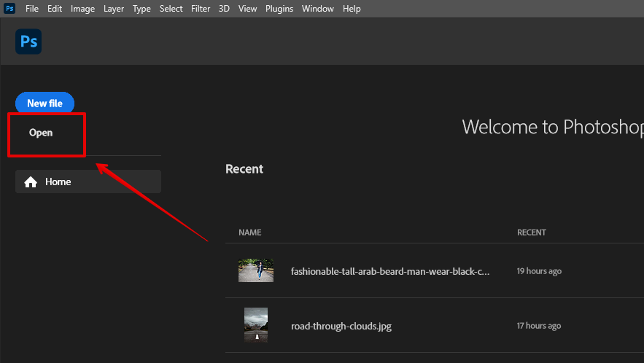Open the 3D menu
Image resolution: width=644 pixels, height=363 pixels.
point(224,9)
